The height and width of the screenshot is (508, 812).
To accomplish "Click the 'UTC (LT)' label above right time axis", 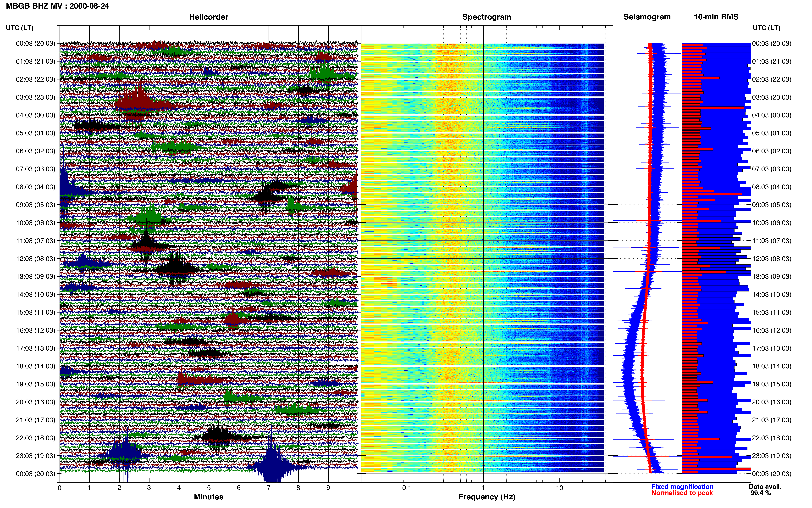I will [766, 28].
